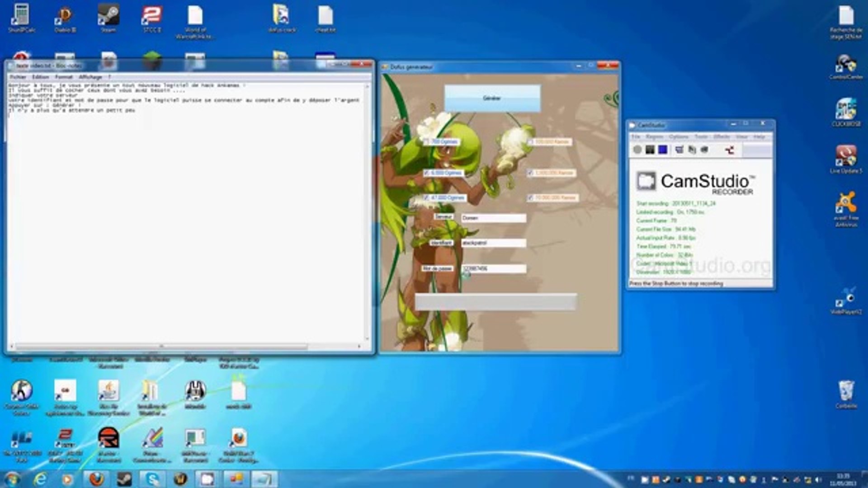Open the View menu in CamStudio

pos(742,136)
